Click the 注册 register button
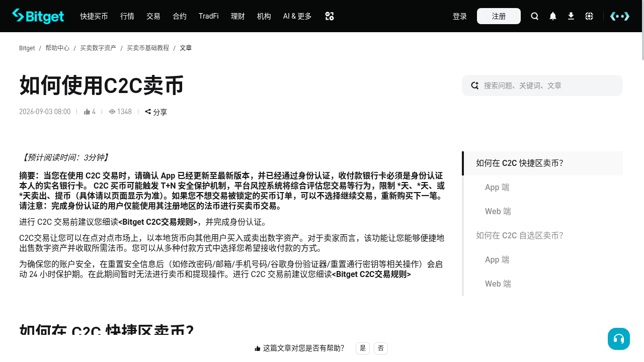 [499, 16]
